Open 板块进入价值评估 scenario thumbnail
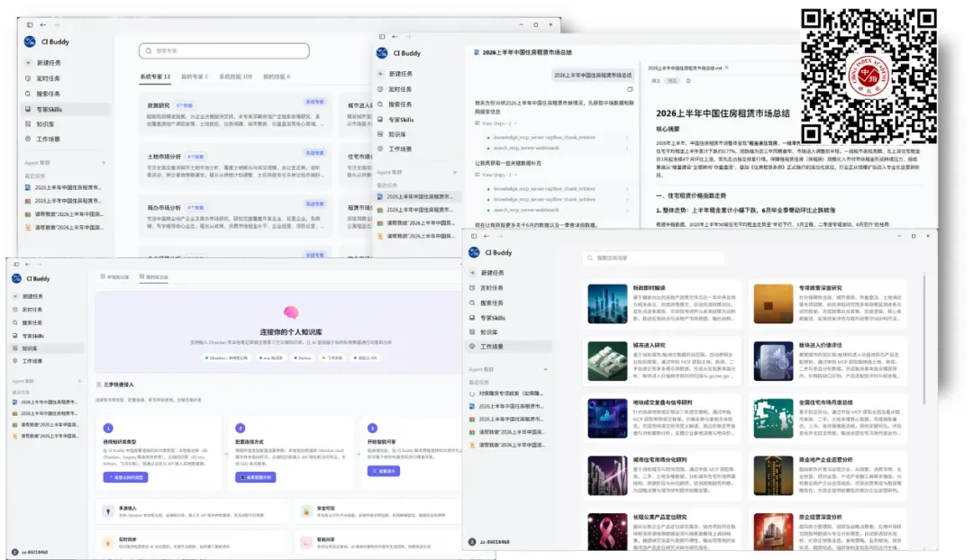 pyautogui.click(x=773, y=361)
